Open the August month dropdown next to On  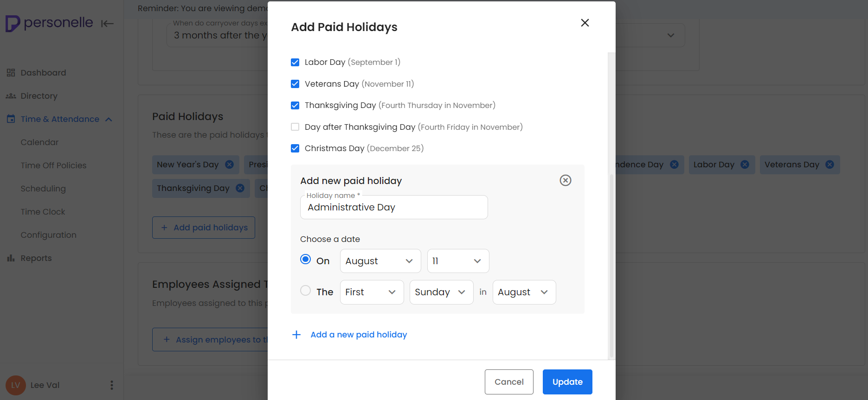[380, 261]
